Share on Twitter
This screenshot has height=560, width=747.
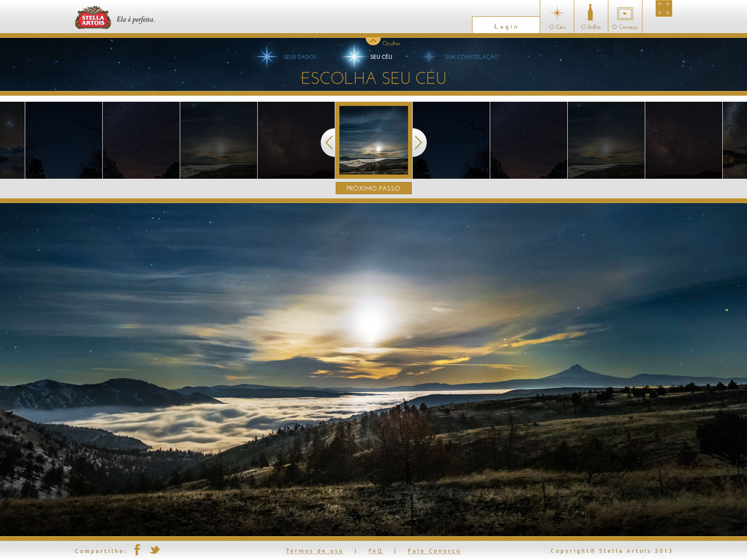155,550
